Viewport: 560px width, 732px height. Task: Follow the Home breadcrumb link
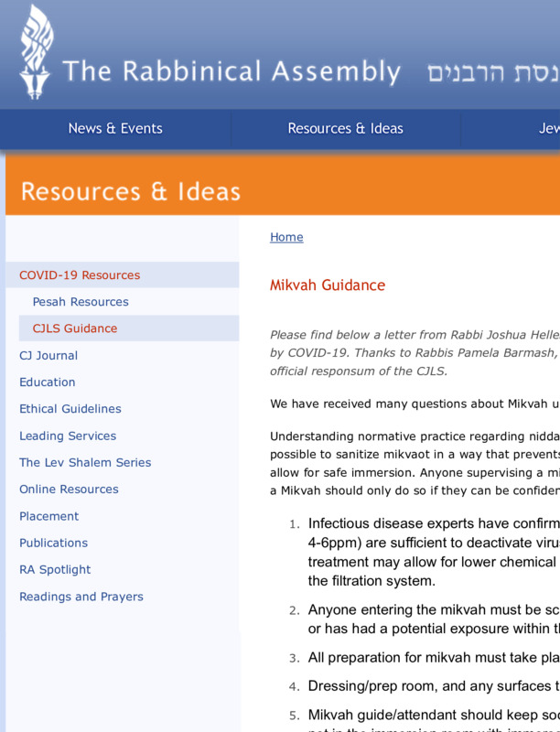(286, 237)
